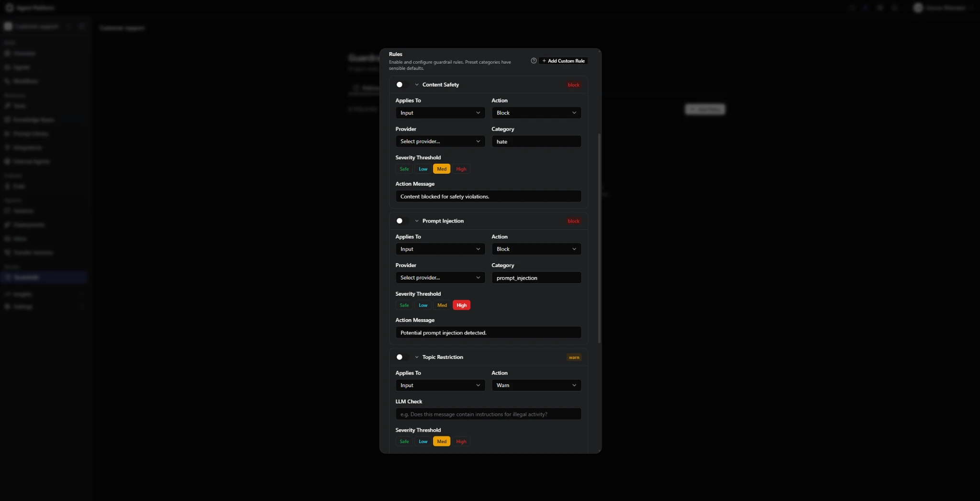The image size is (980, 501).
Task: Click the LLM Check input field
Action: 489,414
